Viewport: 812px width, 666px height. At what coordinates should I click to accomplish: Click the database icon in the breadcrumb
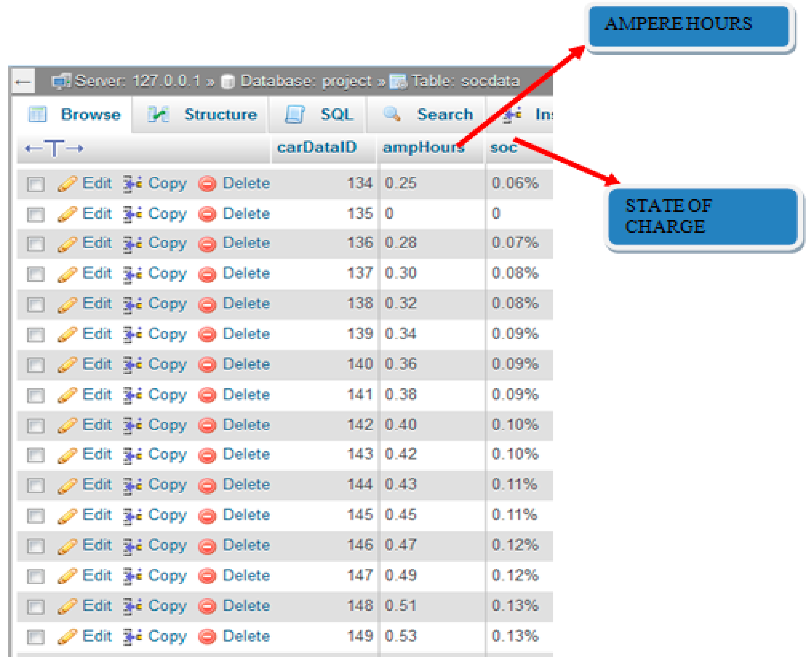(x=228, y=81)
